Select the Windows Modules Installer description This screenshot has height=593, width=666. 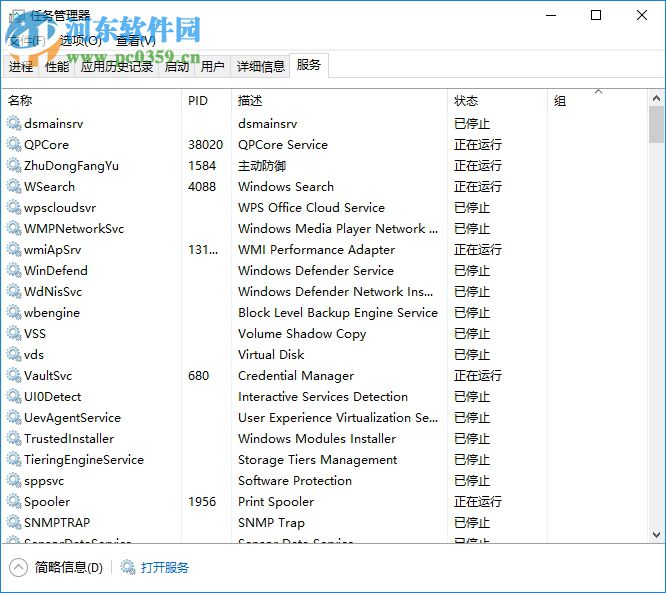click(317, 439)
